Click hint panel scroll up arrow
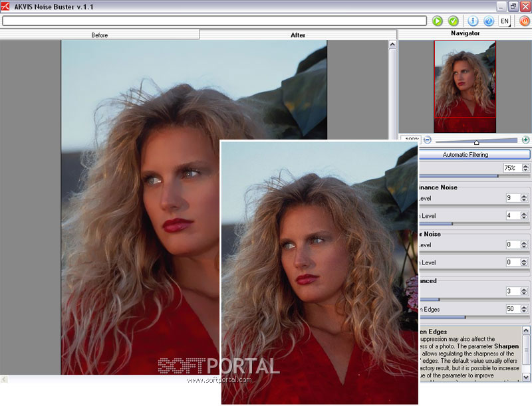532x406 pixels. click(526, 330)
